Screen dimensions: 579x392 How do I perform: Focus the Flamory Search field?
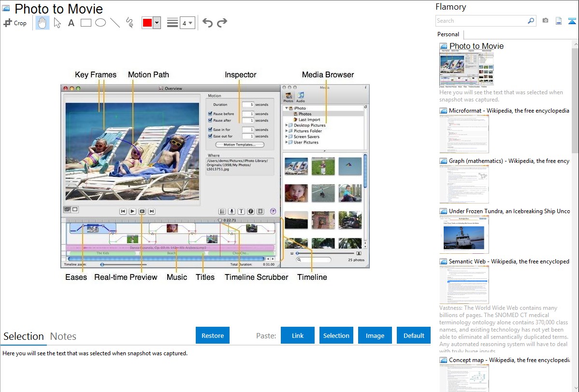click(481, 21)
